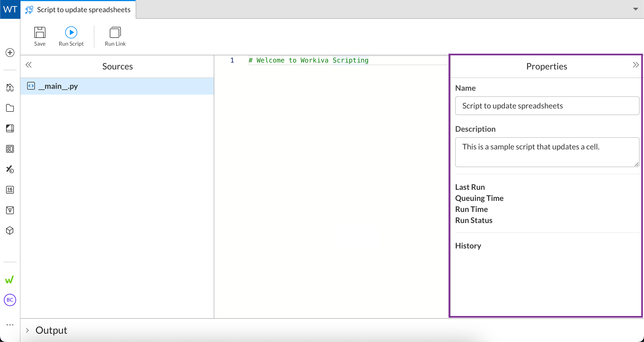Viewport: 644px width, 342px height.
Task: Click the 'Queuing Time' label
Action: click(479, 198)
